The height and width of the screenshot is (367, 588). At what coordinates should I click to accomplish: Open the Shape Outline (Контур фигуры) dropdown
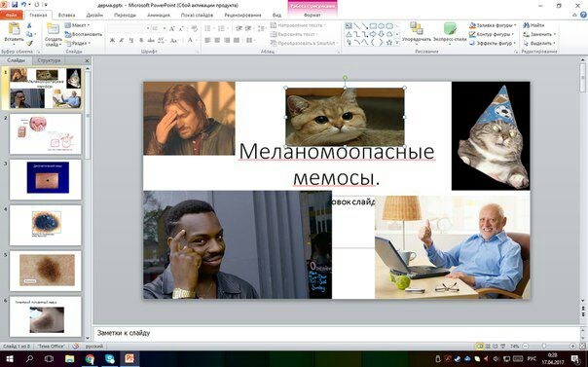click(492, 34)
